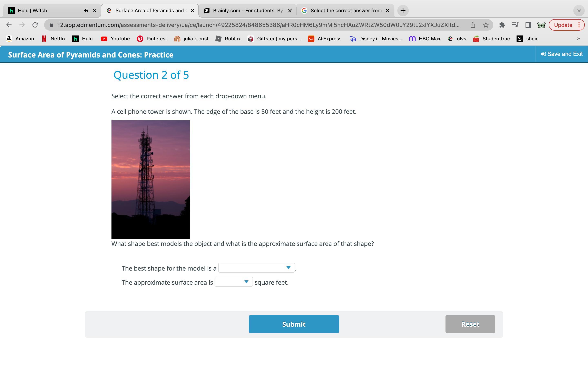This screenshot has height=367, width=588.
Task: Open the media controls icon
Action: [515, 25]
